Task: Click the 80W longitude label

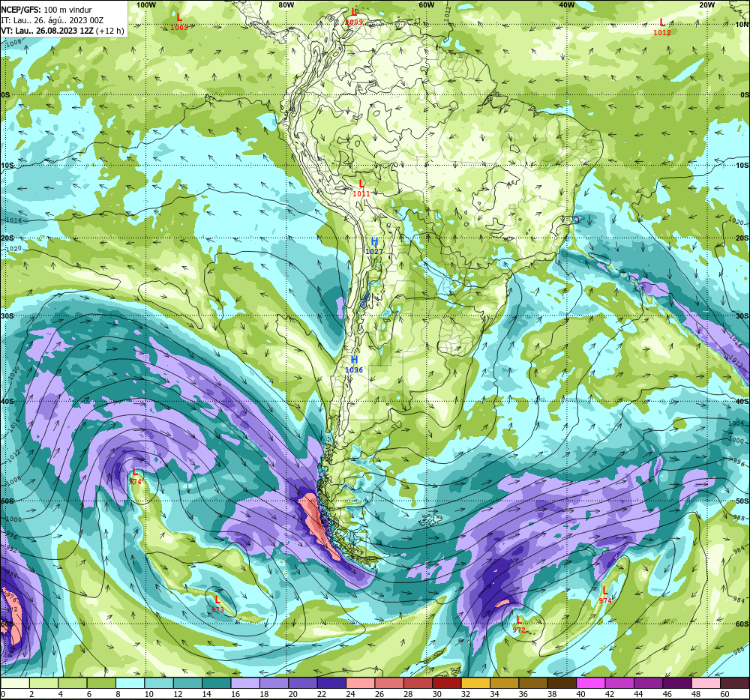Action: click(x=286, y=4)
